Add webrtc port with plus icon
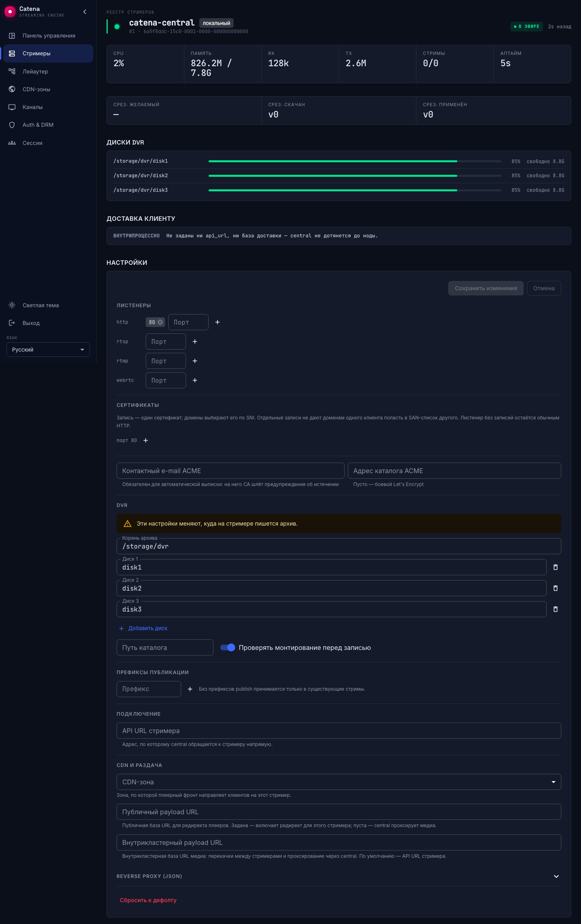 click(195, 380)
